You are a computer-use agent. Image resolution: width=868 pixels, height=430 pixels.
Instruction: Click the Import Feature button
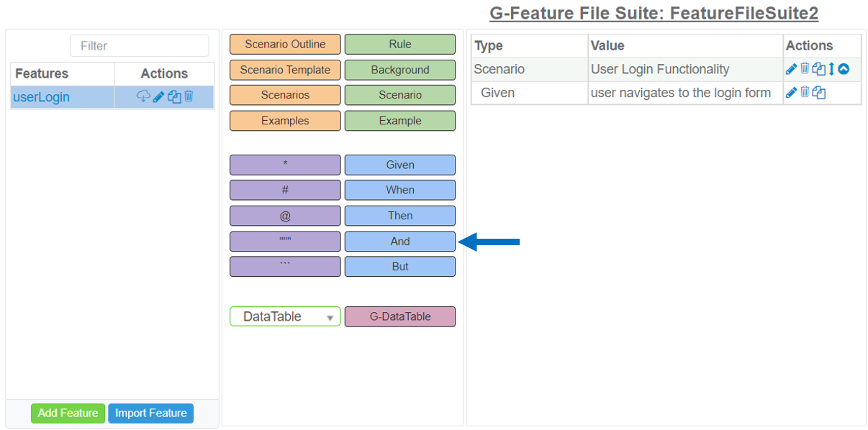pyautogui.click(x=151, y=413)
